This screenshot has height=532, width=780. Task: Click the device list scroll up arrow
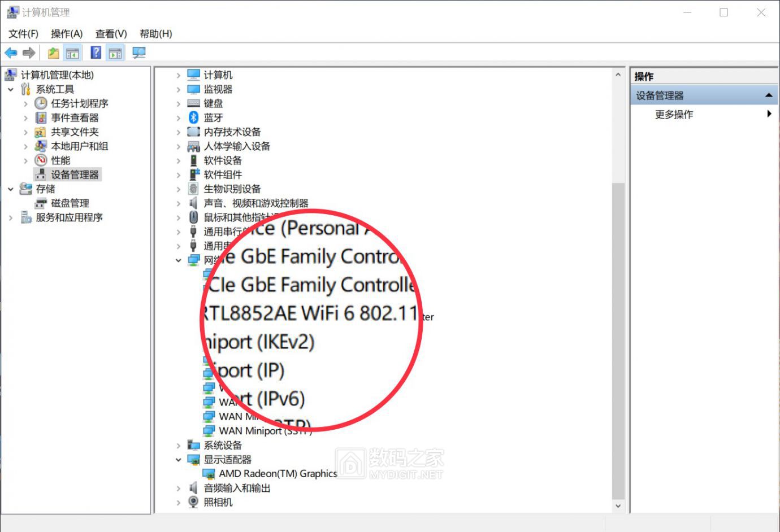point(618,75)
